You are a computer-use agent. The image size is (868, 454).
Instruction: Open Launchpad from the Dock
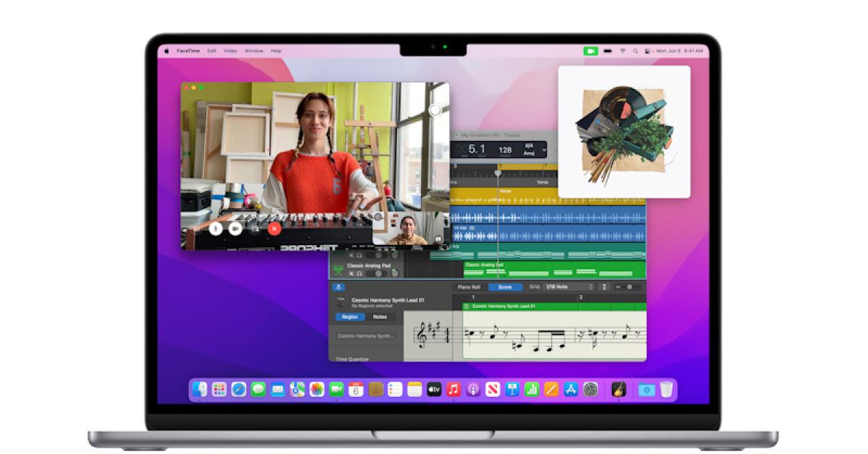point(219,389)
